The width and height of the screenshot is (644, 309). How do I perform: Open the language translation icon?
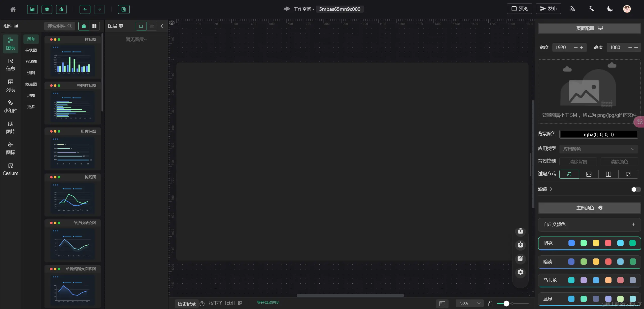tap(572, 9)
